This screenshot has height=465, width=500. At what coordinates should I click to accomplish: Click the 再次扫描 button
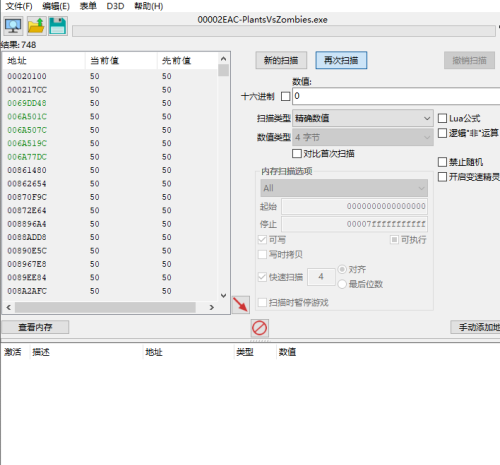pyautogui.click(x=341, y=60)
